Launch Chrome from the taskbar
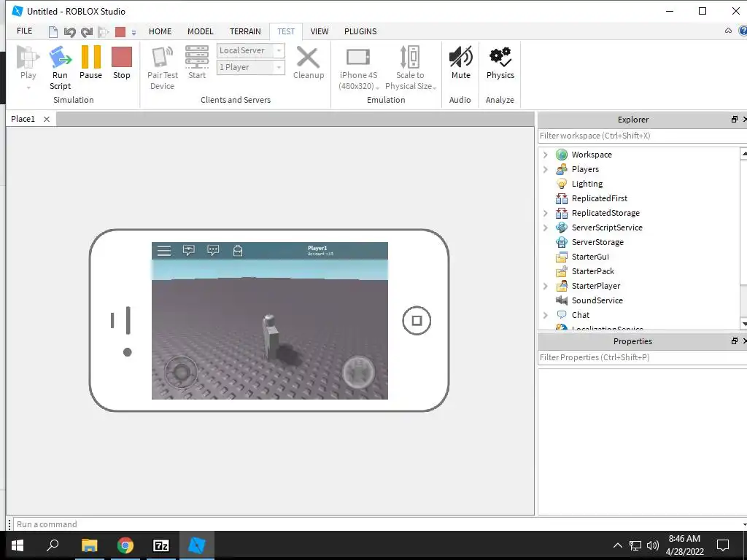 pos(125,545)
